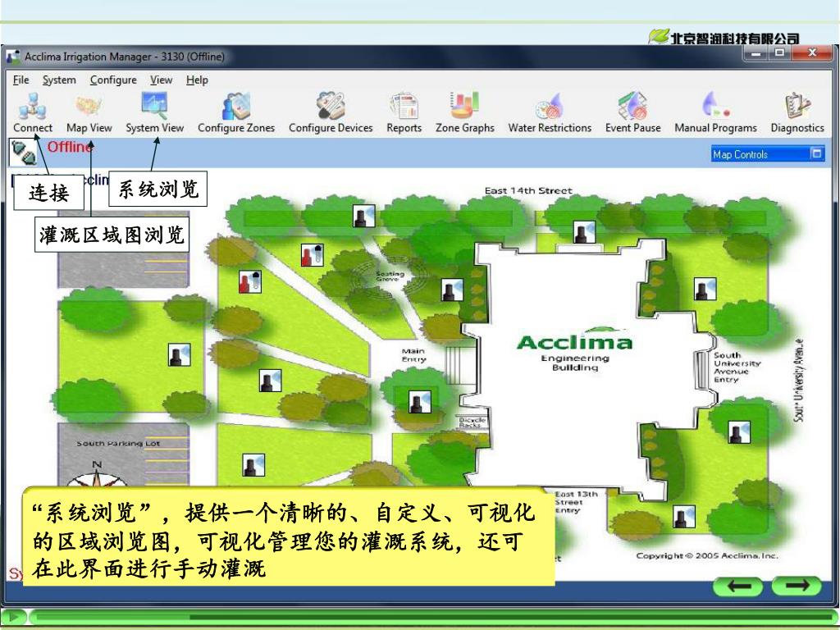This screenshot has width=840, height=630.
Task: Select sprinkler marker on northeast lawn
Action: click(705, 289)
